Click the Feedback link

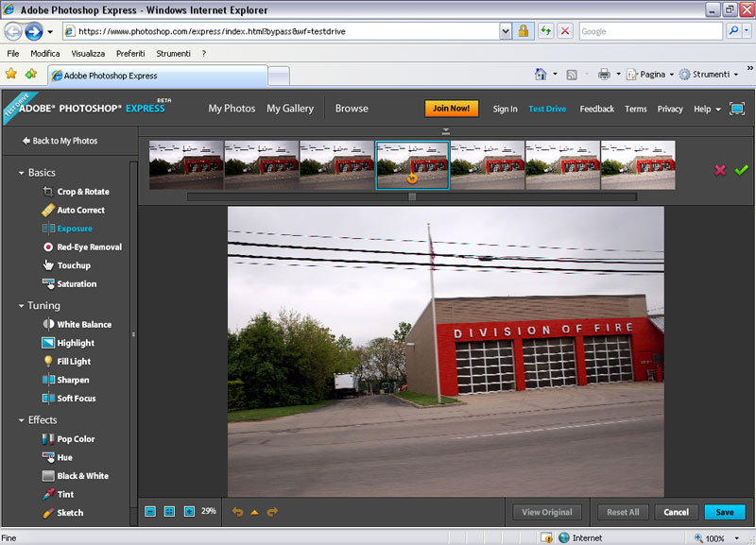(x=596, y=109)
